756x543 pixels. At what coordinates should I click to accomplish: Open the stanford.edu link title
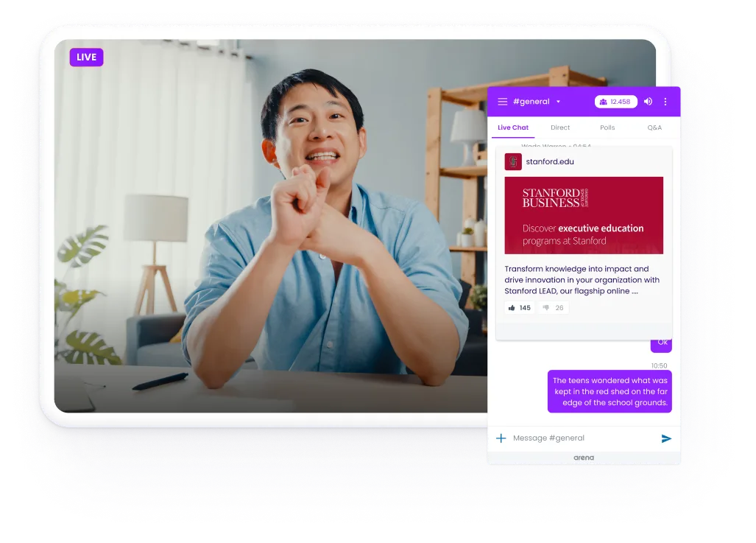pos(550,161)
